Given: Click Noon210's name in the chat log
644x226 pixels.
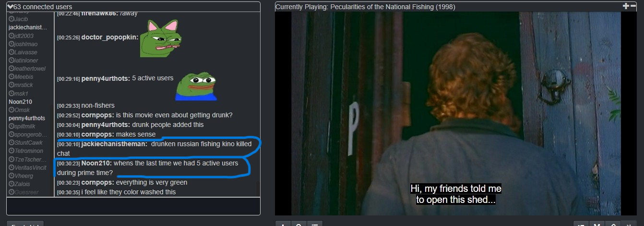Looking at the screenshot, I should point(96,163).
